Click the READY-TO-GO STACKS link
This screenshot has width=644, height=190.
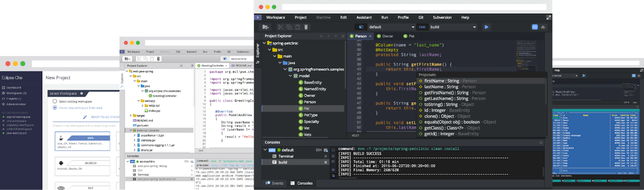[x=105, y=117]
